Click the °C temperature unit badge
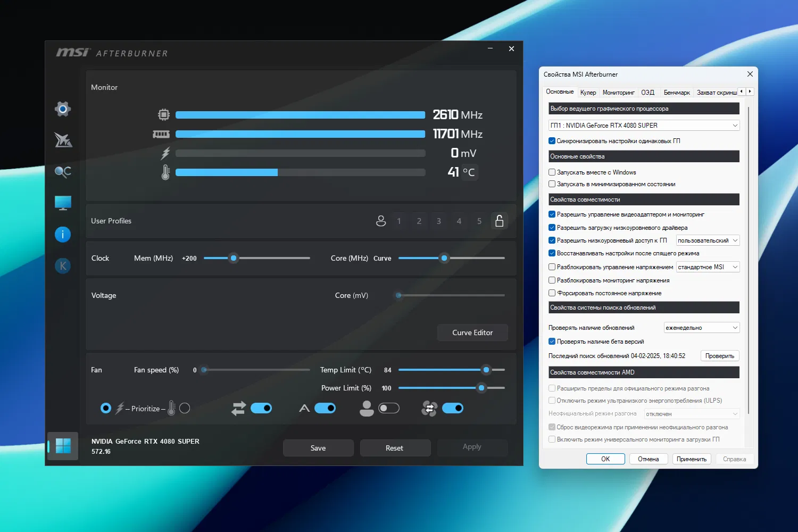The width and height of the screenshot is (798, 532). tap(469, 172)
